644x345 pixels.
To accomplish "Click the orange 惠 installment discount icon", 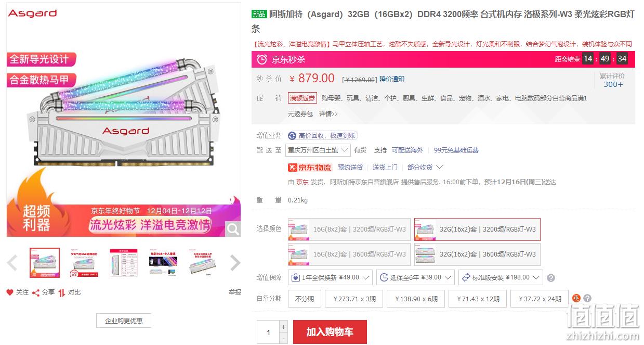I will coord(576,298).
